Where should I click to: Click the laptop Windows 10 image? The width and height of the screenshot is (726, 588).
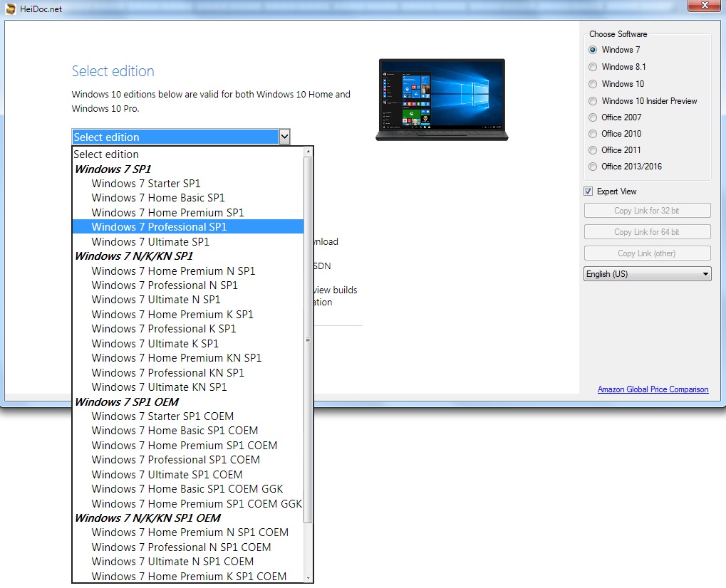[442, 100]
